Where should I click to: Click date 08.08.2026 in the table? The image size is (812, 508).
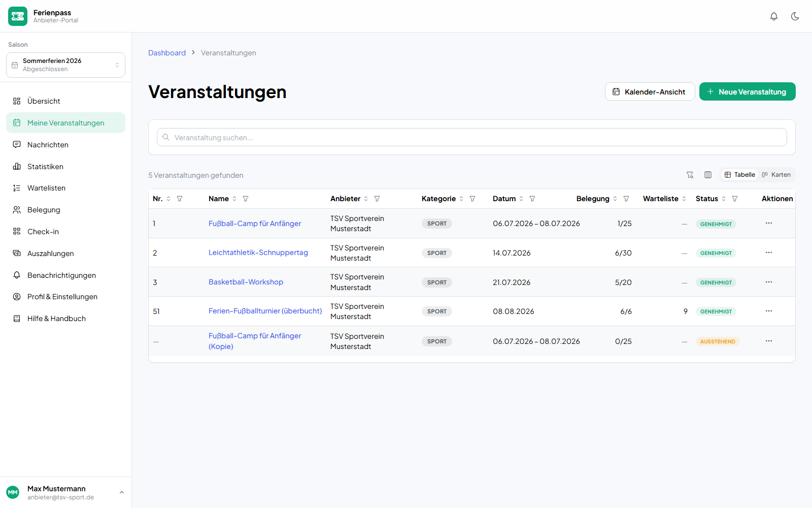pos(514,311)
